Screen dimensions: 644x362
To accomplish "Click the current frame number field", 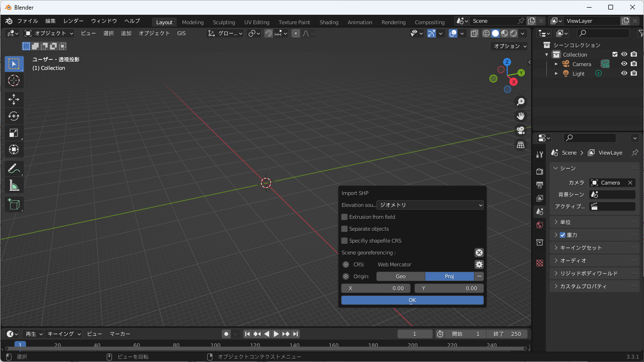I will (x=415, y=334).
